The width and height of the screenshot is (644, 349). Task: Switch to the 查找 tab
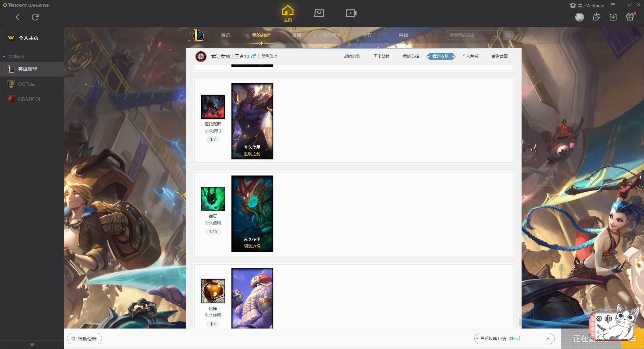tap(403, 35)
